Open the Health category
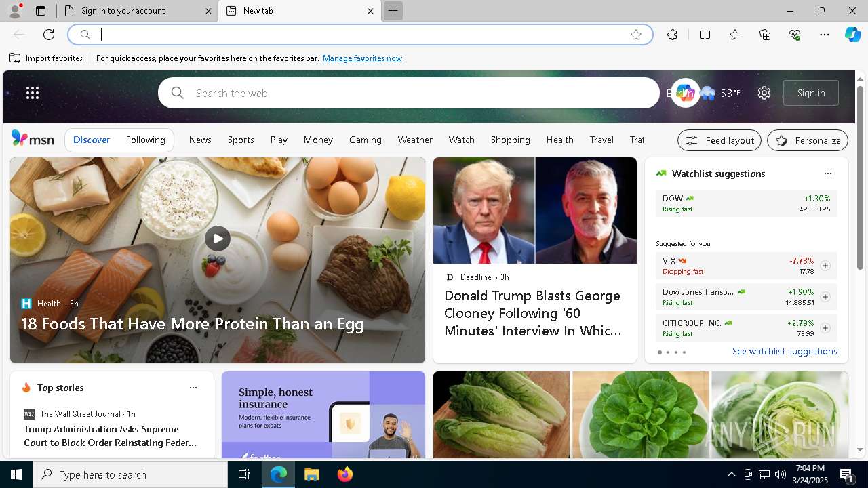The height and width of the screenshot is (488, 868). click(560, 140)
